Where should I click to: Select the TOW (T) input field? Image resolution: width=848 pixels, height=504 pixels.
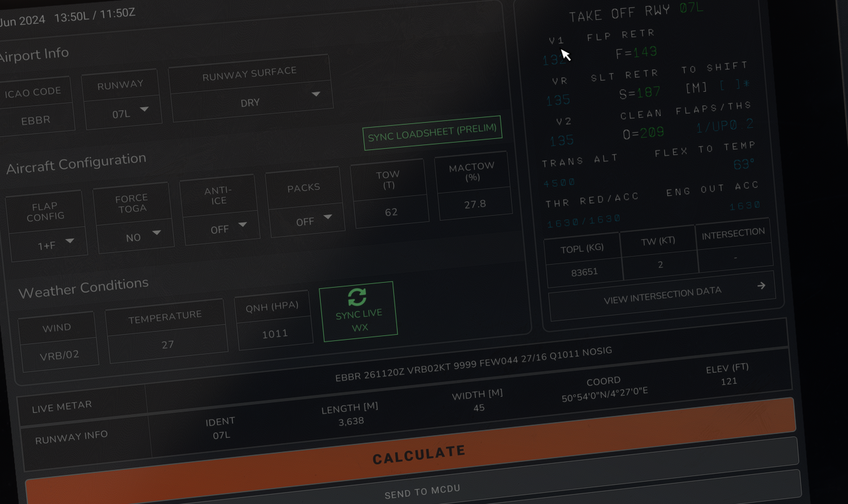pos(390,211)
